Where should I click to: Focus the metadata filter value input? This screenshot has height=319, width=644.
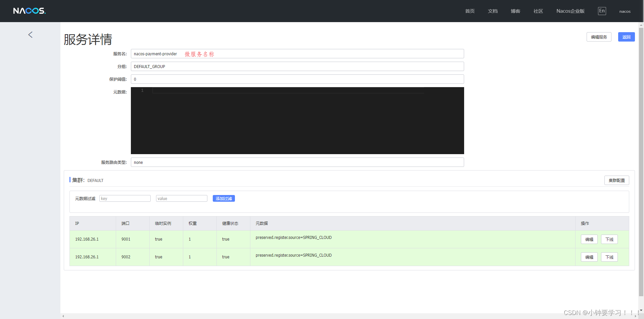(182, 198)
